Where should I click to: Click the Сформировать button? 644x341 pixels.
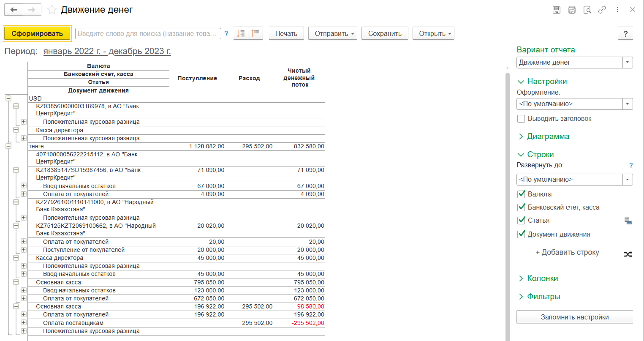tap(37, 33)
